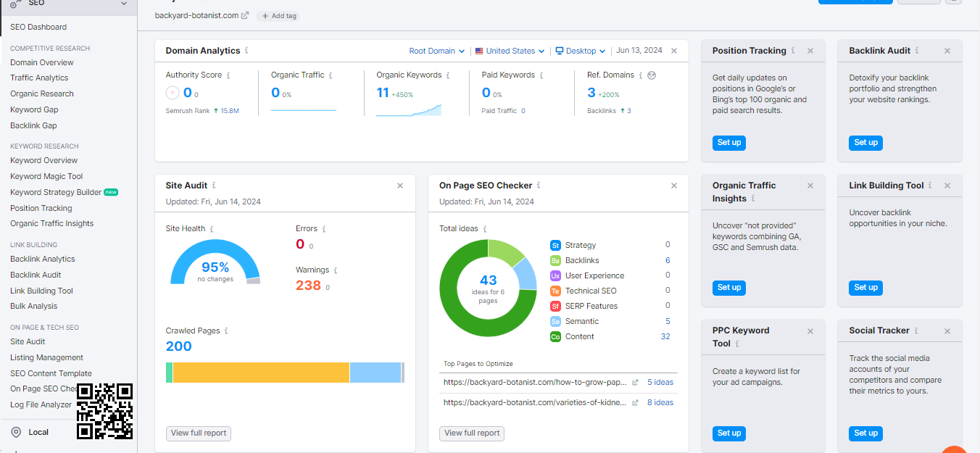Collapse the SEO sidebar section
The height and width of the screenshot is (453, 980).
point(124,4)
